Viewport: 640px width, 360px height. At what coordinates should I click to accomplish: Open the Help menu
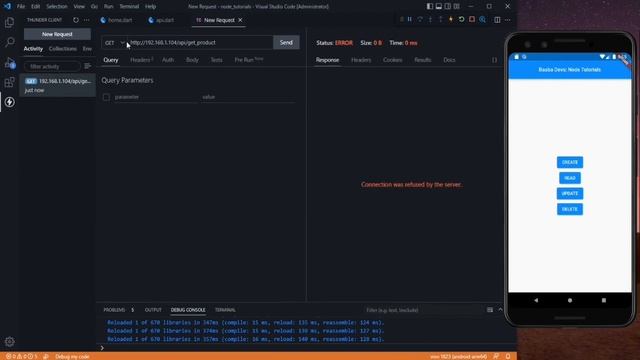151,7
